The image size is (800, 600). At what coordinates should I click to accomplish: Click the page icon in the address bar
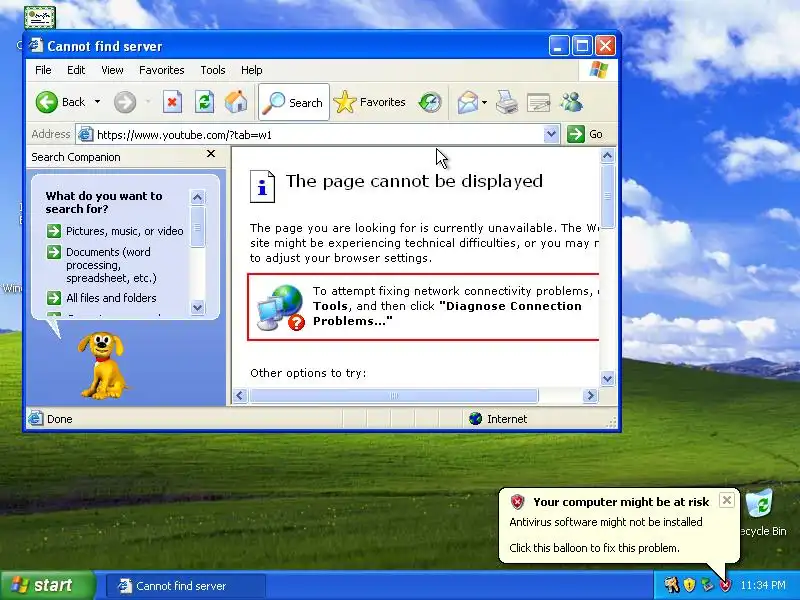point(85,135)
